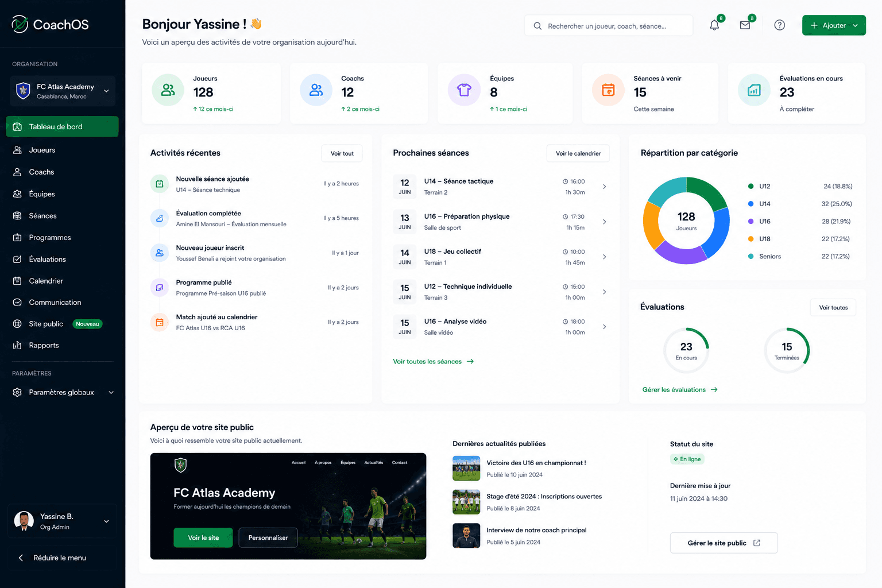Click the Séances à venir calendar icon
This screenshot has height=588, width=882.
(x=608, y=90)
